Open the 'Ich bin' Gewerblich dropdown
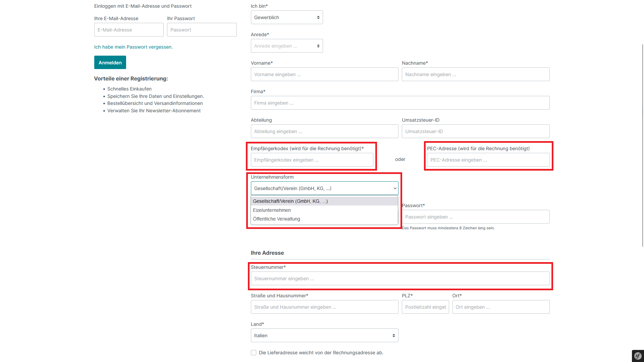Viewport: 644px width, 362px height. [x=287, y=17]
